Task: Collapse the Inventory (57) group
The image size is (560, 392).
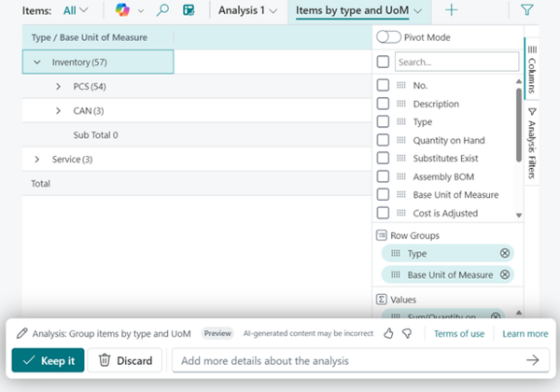Action: point(37,62)
